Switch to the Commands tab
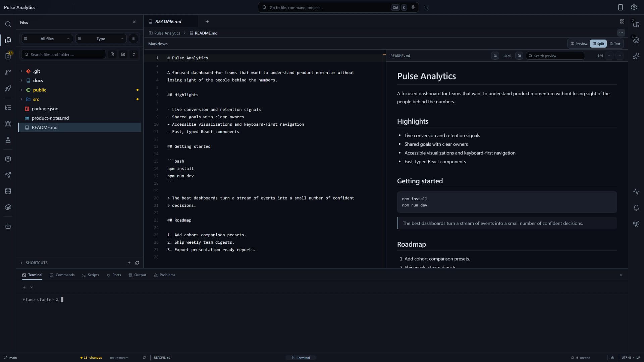 (62, 275)
